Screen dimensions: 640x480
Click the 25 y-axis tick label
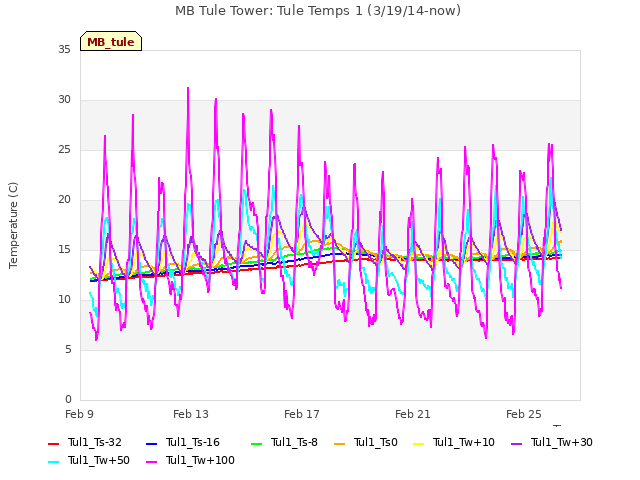pos(64,149)
